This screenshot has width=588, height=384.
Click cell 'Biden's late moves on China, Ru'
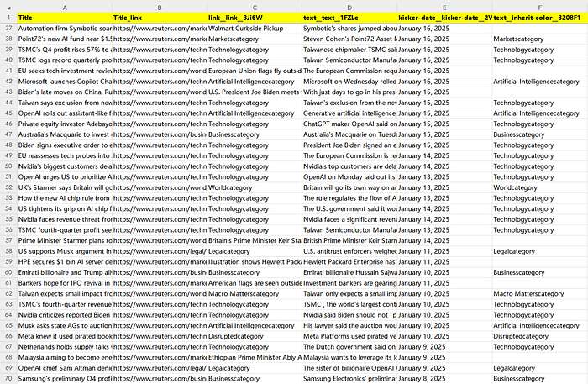click(x=65, y=92)
